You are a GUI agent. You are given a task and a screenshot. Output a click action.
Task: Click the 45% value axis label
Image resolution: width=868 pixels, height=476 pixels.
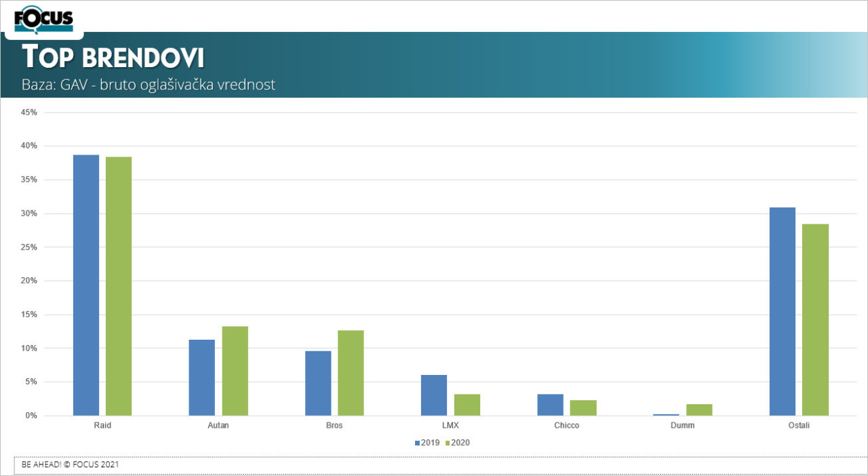(x=29, y=113)
